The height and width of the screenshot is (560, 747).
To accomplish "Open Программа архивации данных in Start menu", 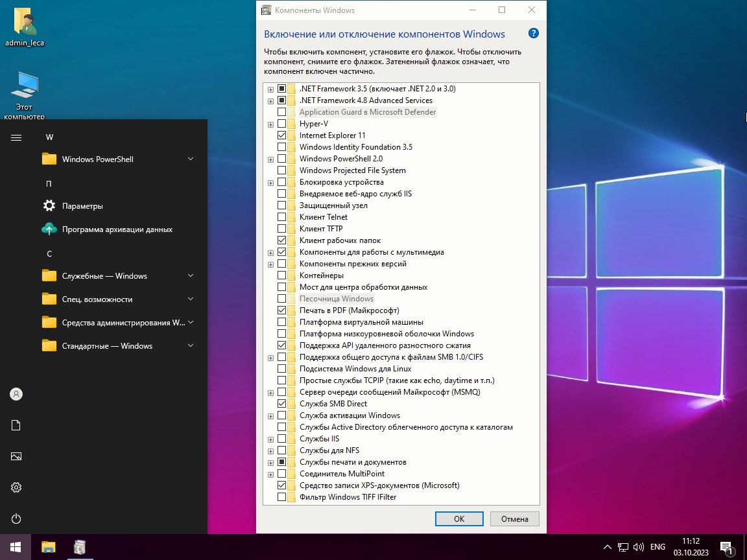I will (x=117, y=229).
